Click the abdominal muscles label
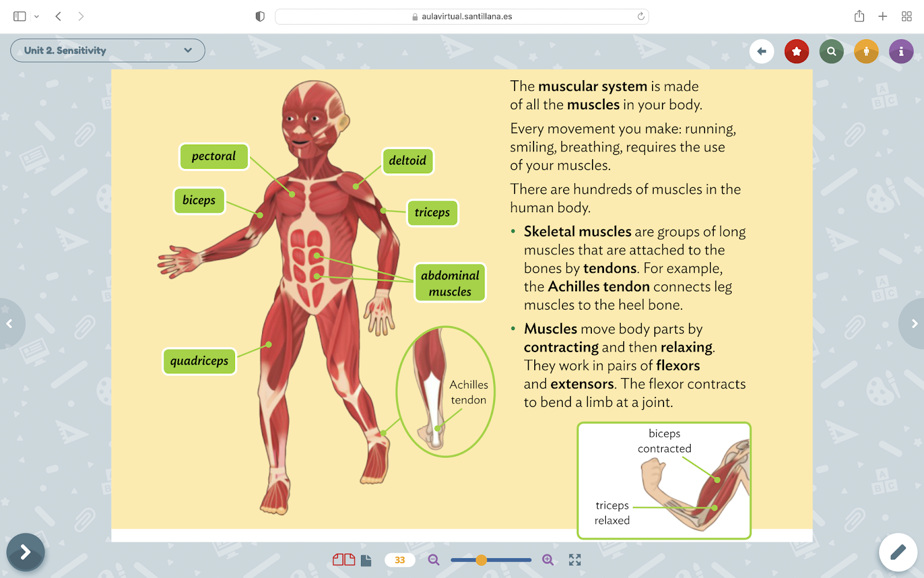The height and width of the screenshot is (578, 924). 450,283
